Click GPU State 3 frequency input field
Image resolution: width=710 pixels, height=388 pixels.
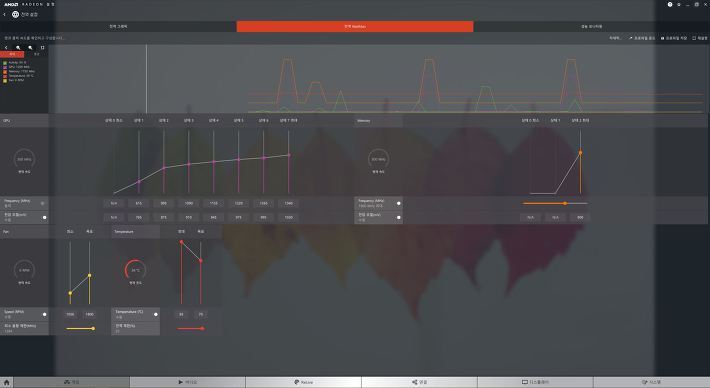pyautogui.click(x=189, y=203)
